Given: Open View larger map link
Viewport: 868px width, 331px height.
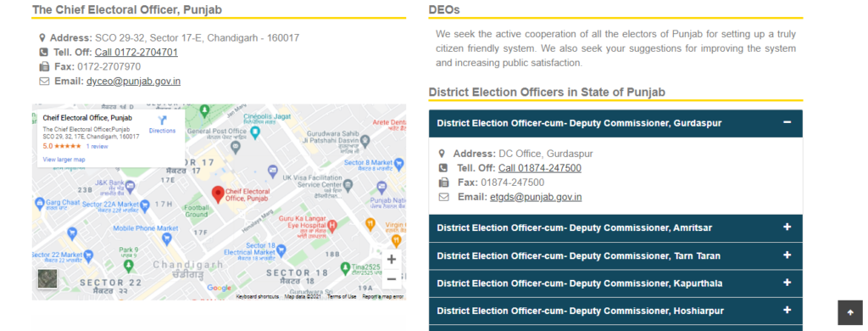Looking at the screenshot, I should coord(64,160).
